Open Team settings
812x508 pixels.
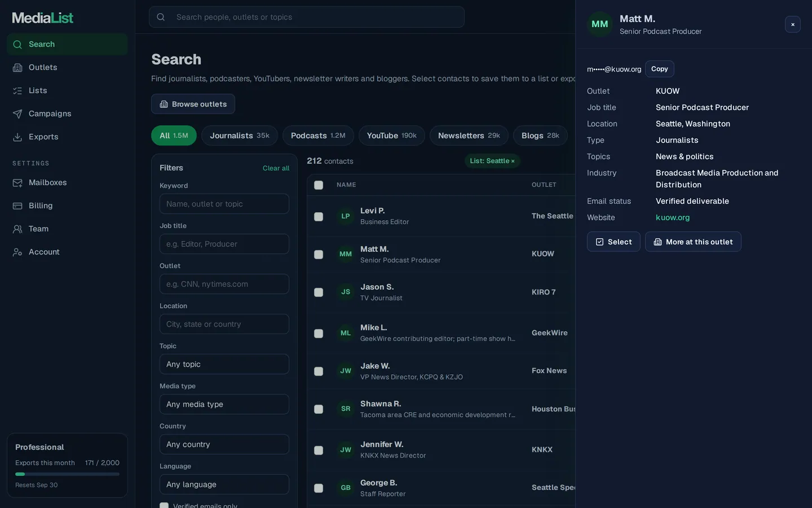click(67, 229)
